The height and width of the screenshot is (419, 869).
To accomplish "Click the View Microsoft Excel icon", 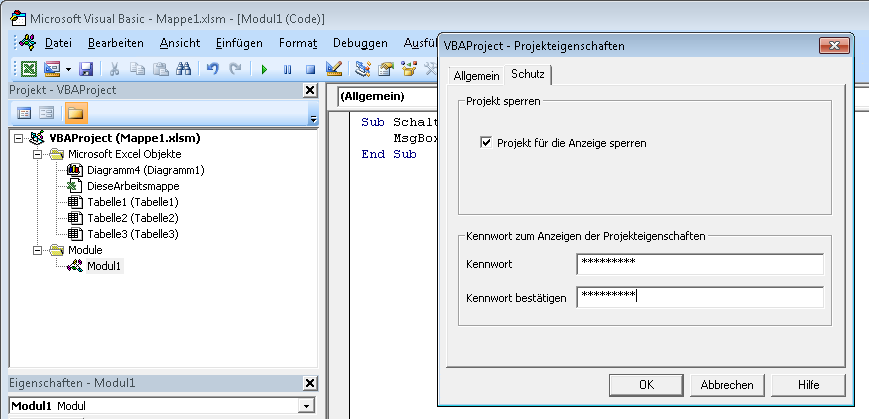I will pyautogui.click(x=29, y=69).
